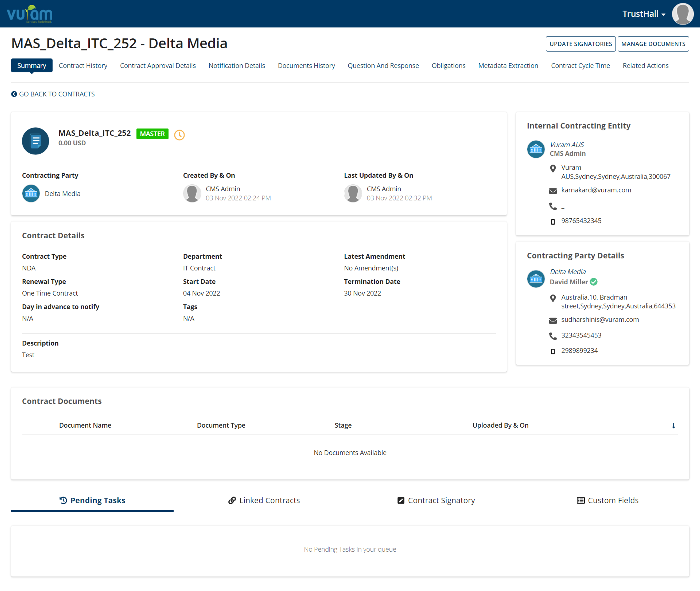Open the user profile avatar

coord(682,14)
